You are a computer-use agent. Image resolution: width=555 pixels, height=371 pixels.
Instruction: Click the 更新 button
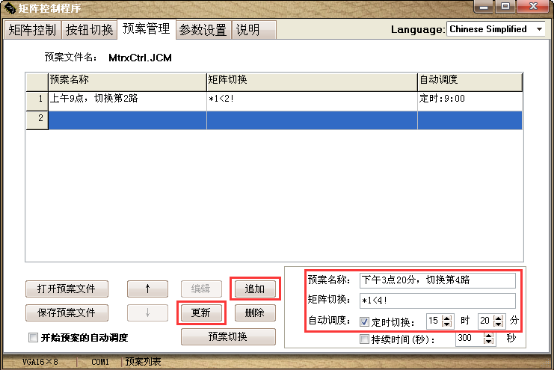point(201,313)
